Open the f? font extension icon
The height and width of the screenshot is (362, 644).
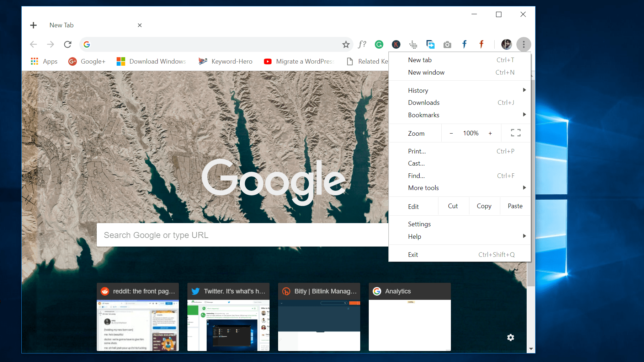362,44
